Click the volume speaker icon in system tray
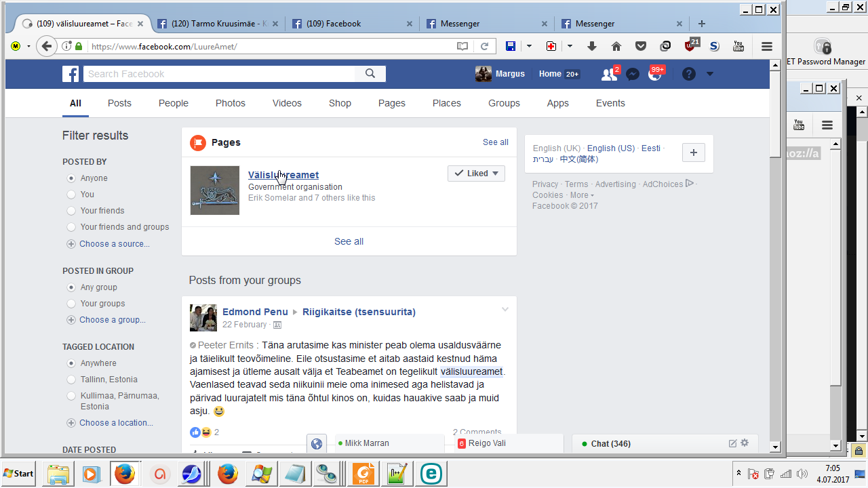Image resolution: width=868 pixels, height=488 pixels. click(x=803, y=474)
